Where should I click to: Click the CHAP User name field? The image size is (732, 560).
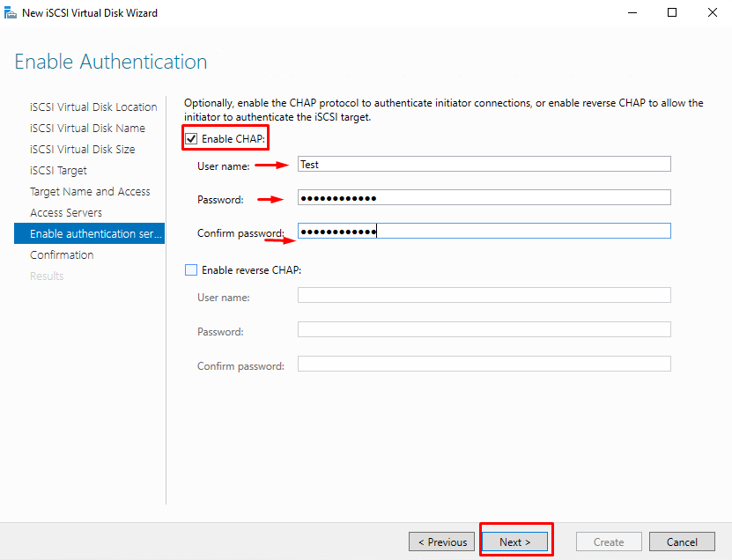pos(484,164)
